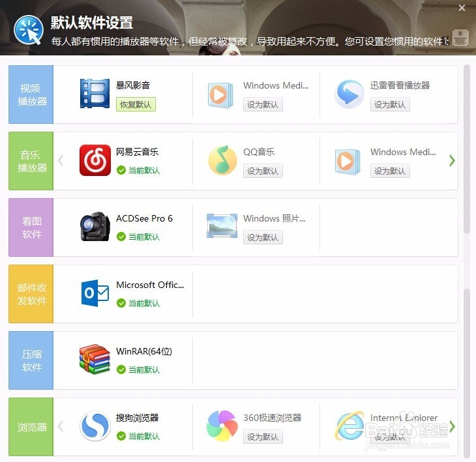
Task: Click the Windows 照片 viewer icon
Action: (222, 226)
